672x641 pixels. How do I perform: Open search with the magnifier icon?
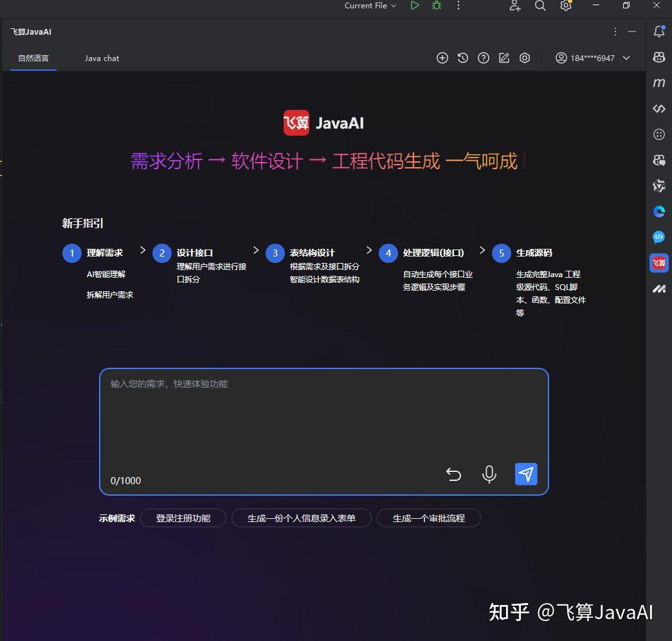(540, 6)
